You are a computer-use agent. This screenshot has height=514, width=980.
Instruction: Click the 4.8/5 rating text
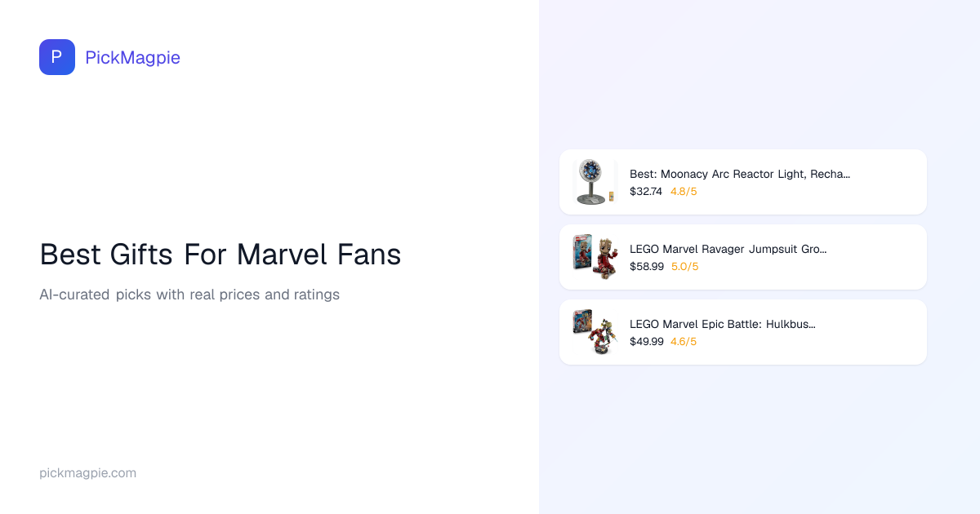684,192
